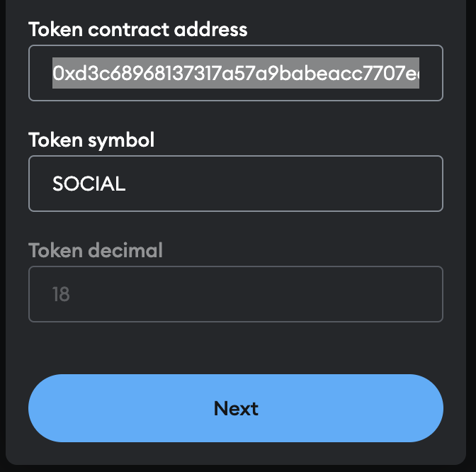This screenshot has width=476, height=472.
Task: Click the Token symbol input box
Action: tap(236, 184)
